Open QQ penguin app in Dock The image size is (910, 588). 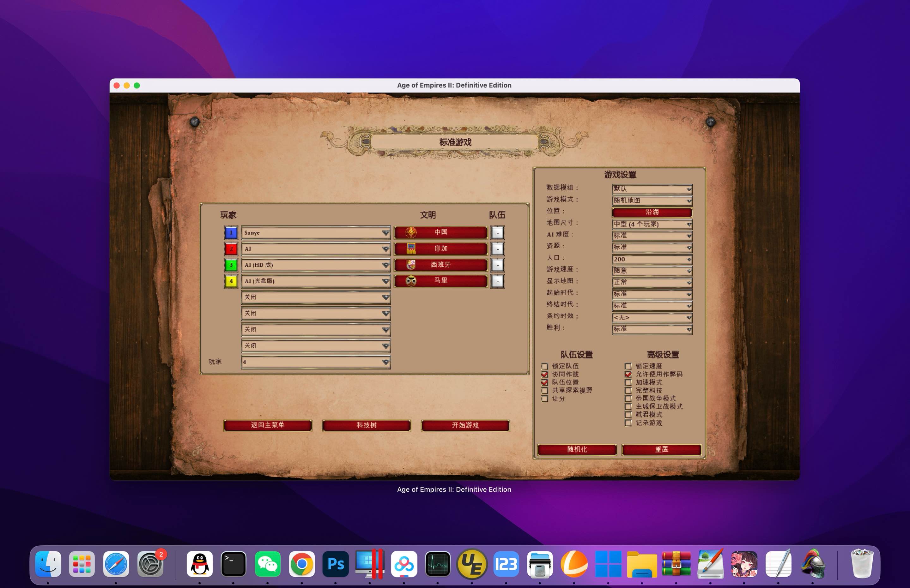[x=199, y=564]
